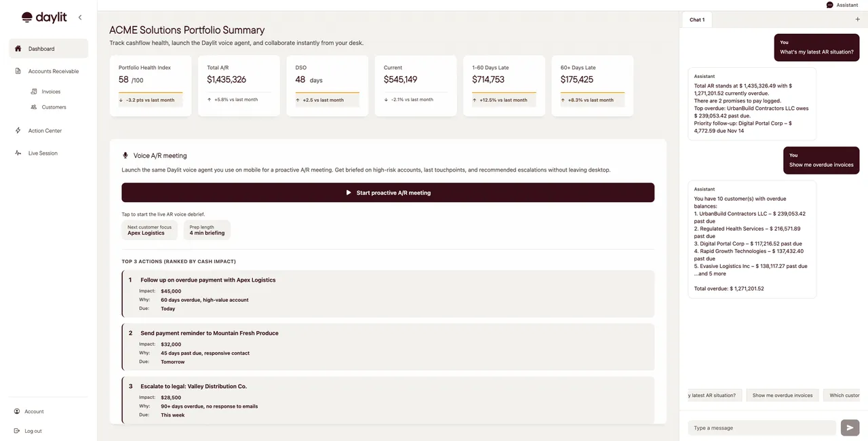The image size is (868, 441).
Task: Switch to the Chat 1 tab
Action: coord(697,20)
